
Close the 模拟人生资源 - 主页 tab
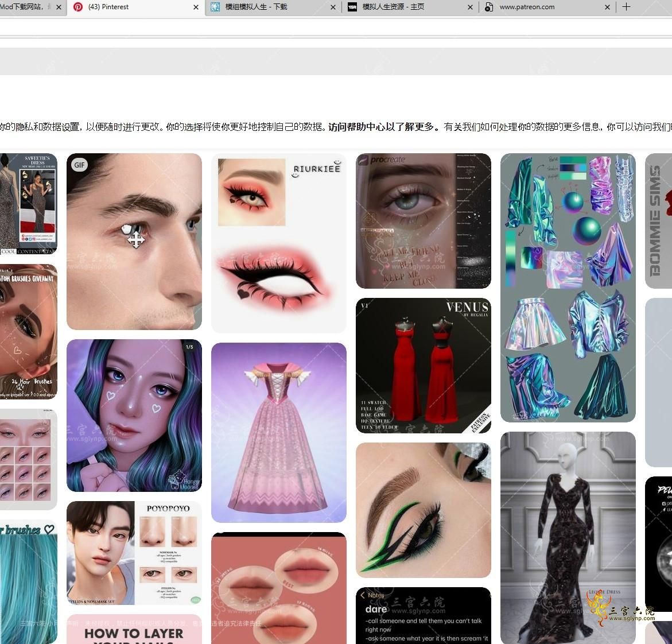click(x=470, y=7)
